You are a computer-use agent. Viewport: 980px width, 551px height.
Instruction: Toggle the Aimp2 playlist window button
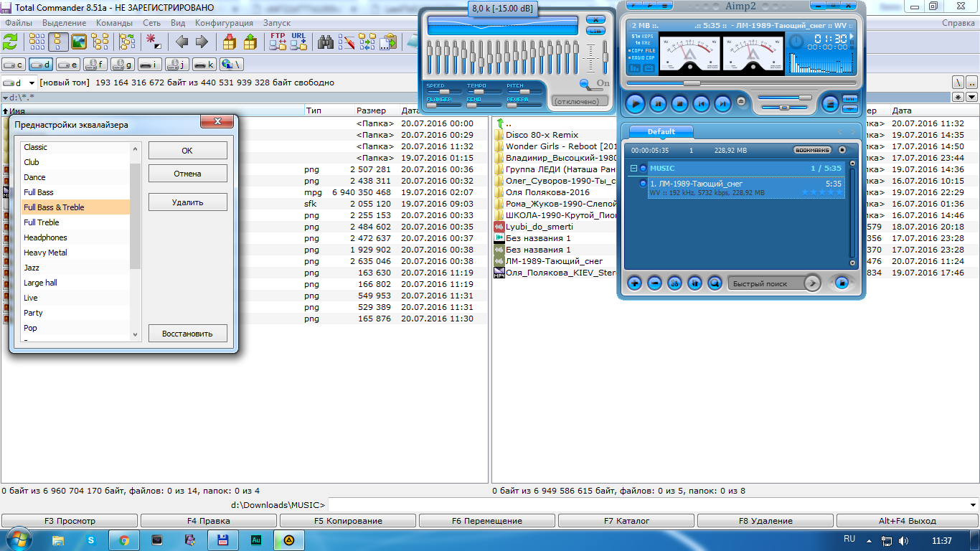pyautogui.click(x=830, y=104)
